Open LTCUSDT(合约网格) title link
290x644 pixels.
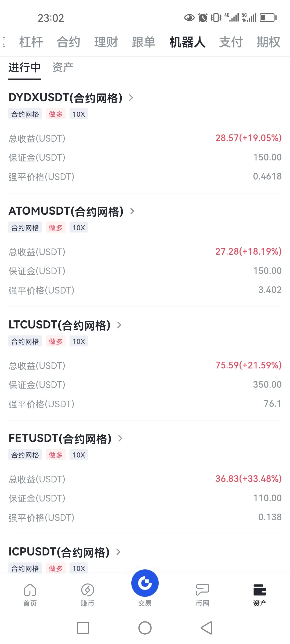click(x=60, y=325)
